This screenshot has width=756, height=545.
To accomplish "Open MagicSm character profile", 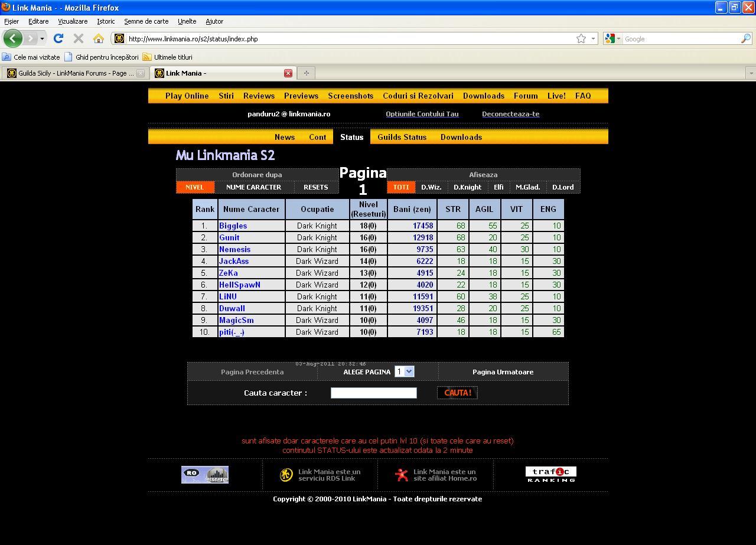I will (236, 320).
